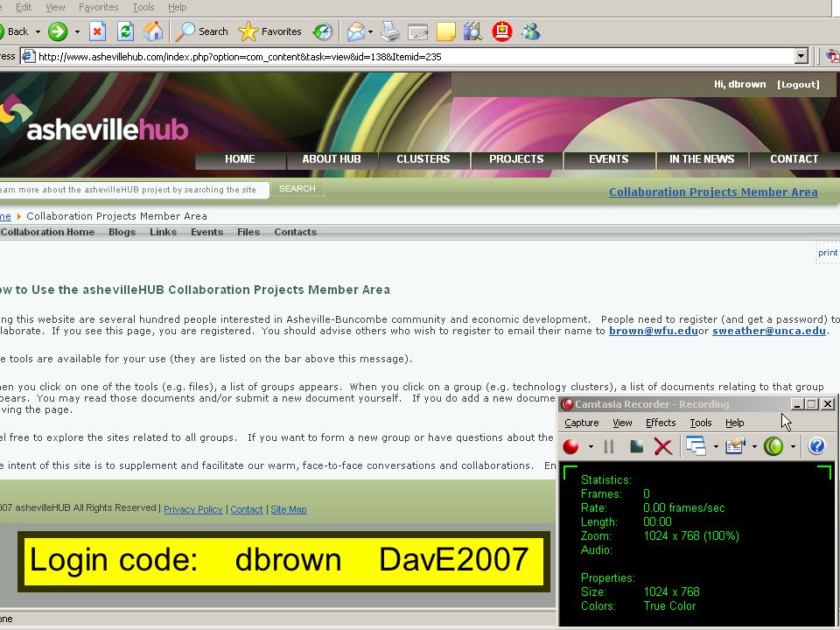The image size is (840, 630).
Task: Delete recording with Camtasia red X
Action: (x=663, y=446)
